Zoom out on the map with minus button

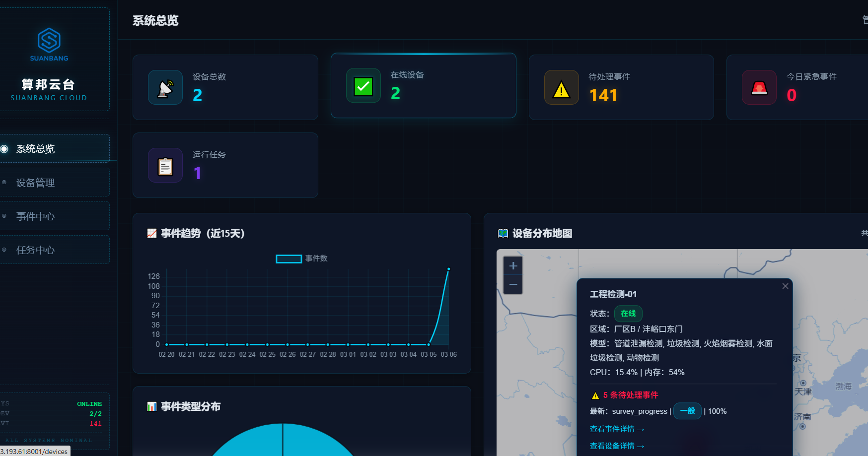pos(512,284)
